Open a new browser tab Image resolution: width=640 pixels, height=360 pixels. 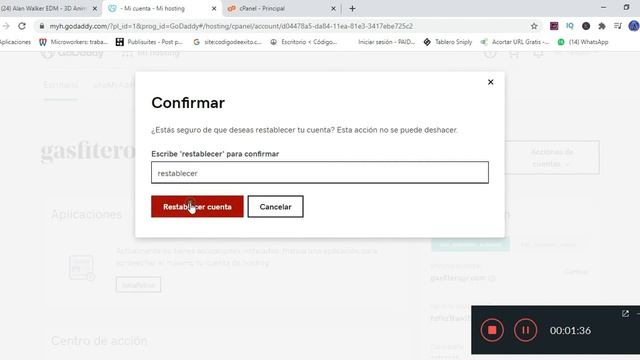coord(352,8)
